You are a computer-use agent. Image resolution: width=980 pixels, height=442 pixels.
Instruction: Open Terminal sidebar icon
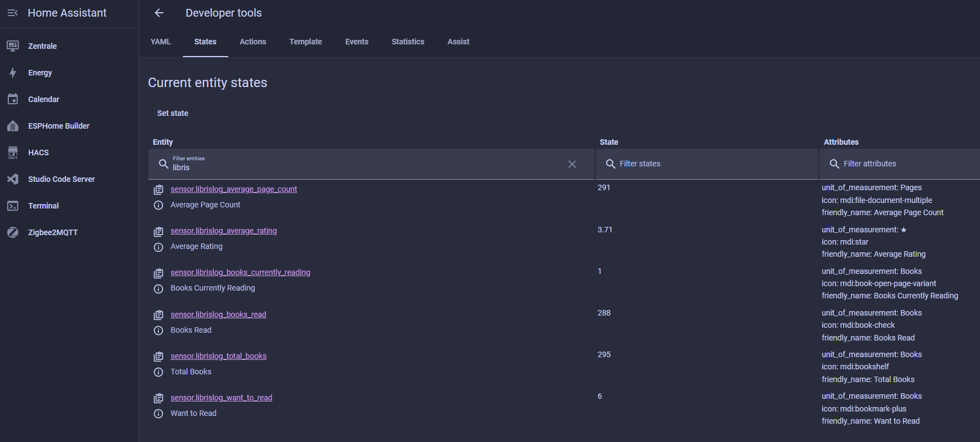[x=13, y=206]
